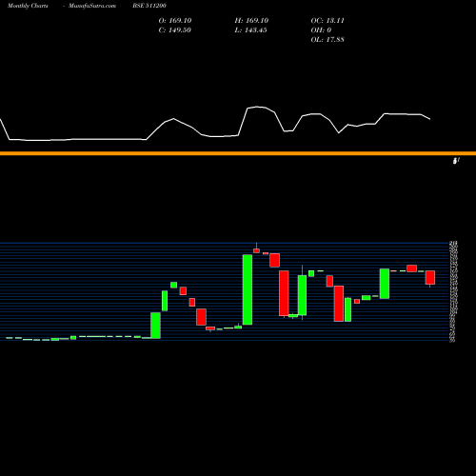Click the 'Monthly Charts' title text
The width and height of the screenshot is (476, 476).
click(28, 6)
